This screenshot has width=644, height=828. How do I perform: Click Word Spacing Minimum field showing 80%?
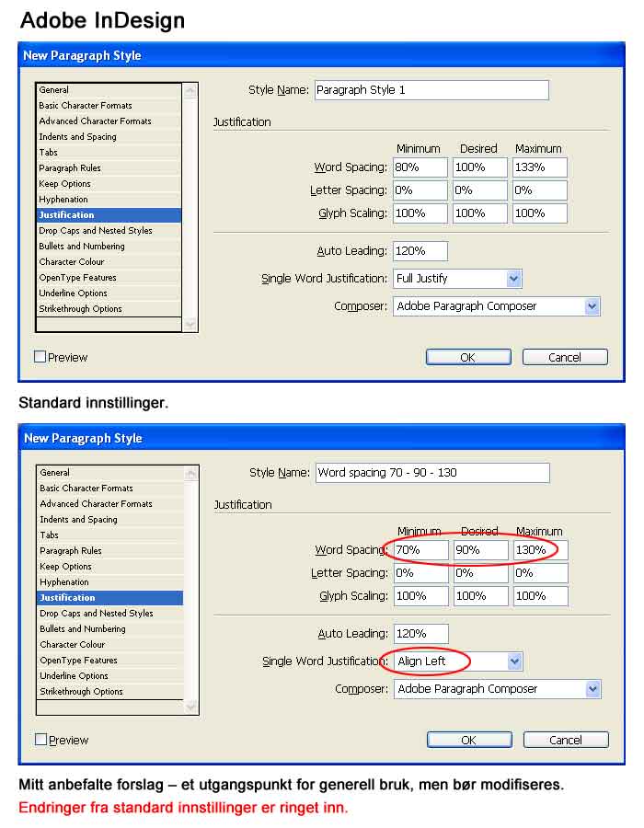pos(420,167)
